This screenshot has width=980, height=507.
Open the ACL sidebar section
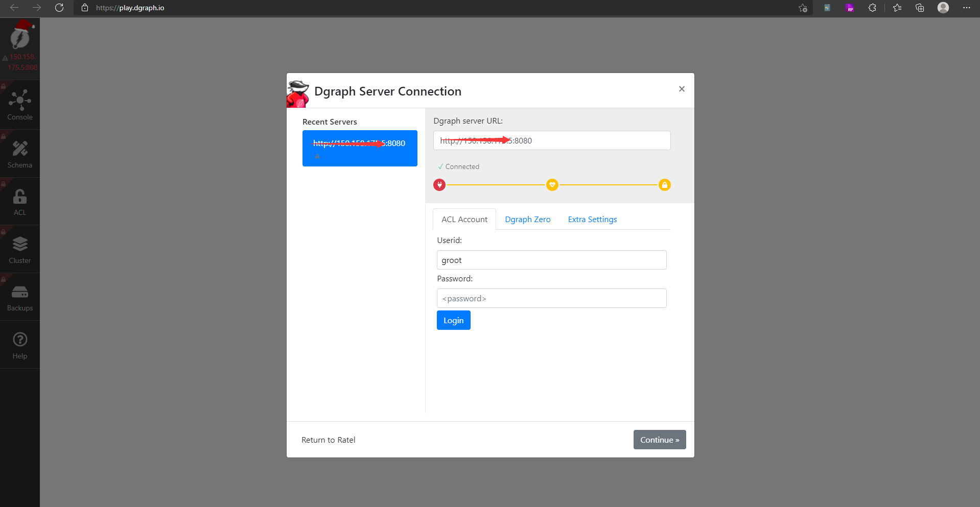[20, 202]
